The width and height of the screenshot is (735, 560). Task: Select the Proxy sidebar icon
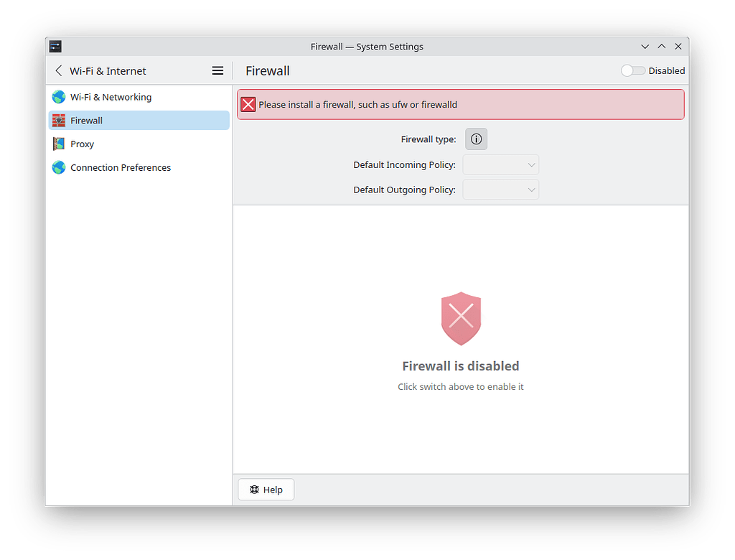coord(58,144)
